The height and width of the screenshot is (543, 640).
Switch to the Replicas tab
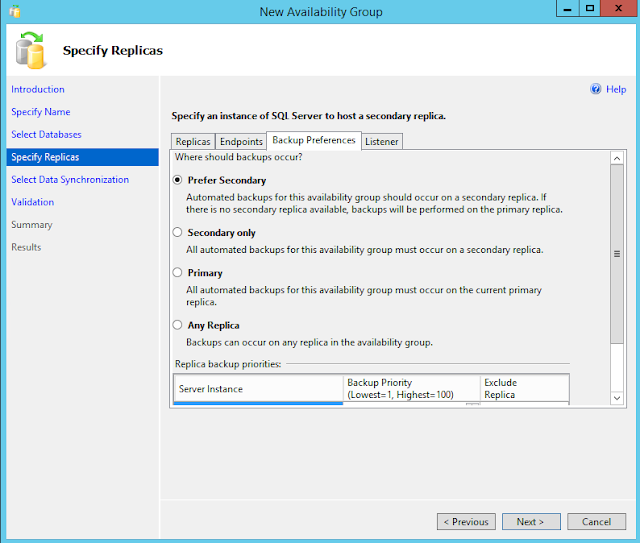pos(193,142)
